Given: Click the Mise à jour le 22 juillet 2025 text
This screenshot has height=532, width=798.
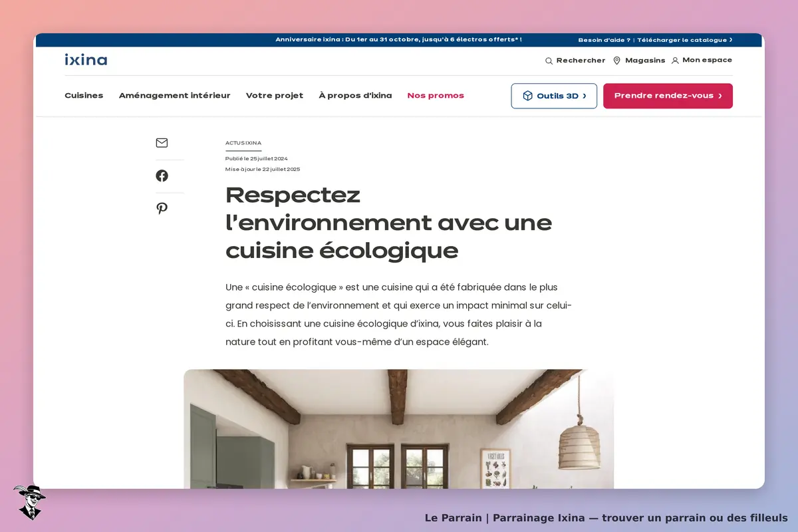Looking at the screenshot, I should pos(263,170).
